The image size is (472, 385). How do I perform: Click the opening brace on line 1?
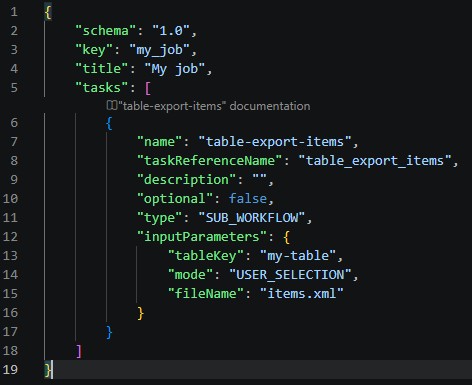click(x=48, y=13)
